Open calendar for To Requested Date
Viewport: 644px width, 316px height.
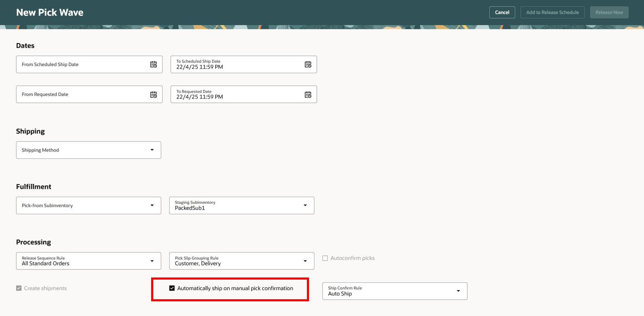click(x=308, y=95)
